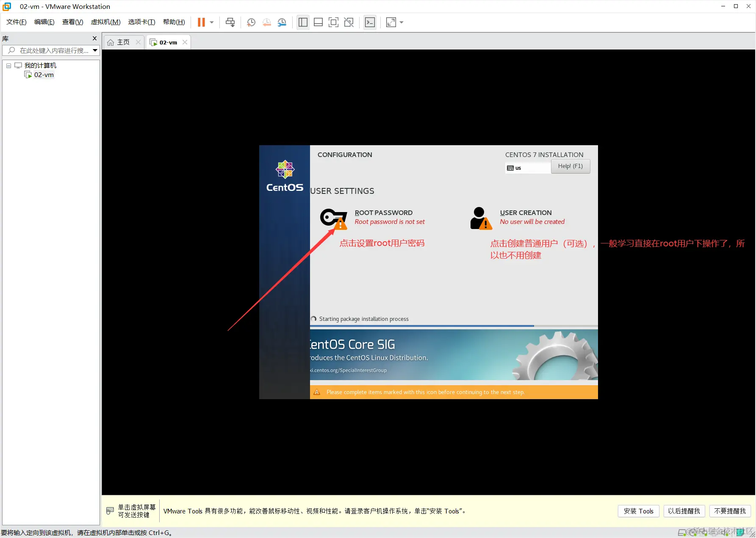
Task: Close the 02-vm tab
Action: (x=185, y=42)
